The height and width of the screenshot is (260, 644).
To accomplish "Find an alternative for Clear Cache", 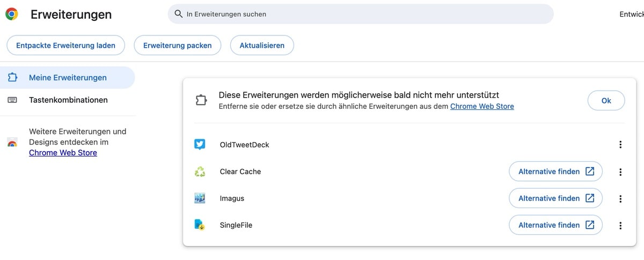I will click(x=555, y=172).
